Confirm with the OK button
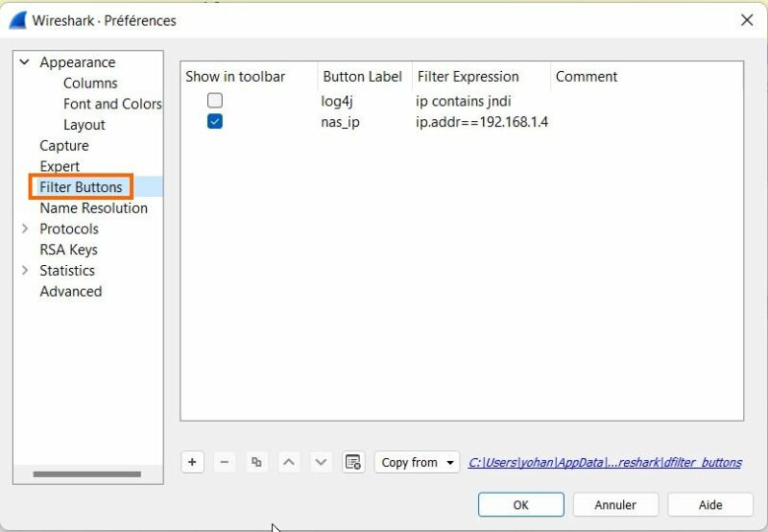 pyautogui.click(x=520, y=504)
